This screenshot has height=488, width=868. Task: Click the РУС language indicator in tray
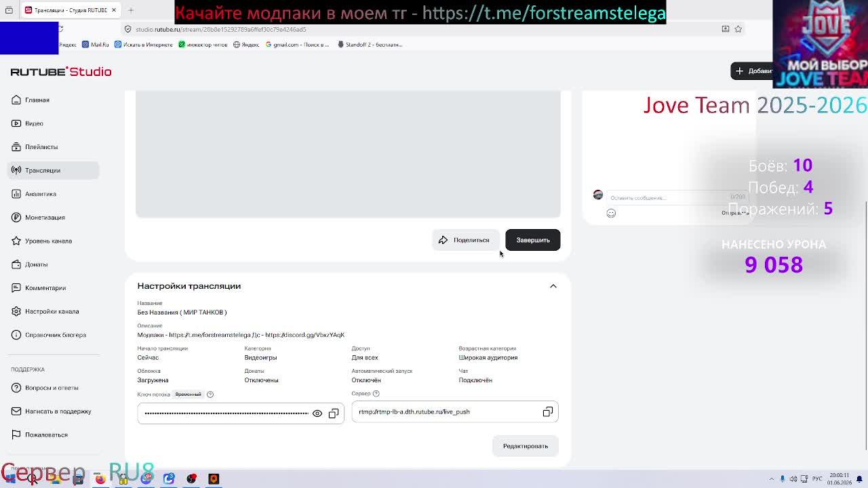[x=817, y=479]
